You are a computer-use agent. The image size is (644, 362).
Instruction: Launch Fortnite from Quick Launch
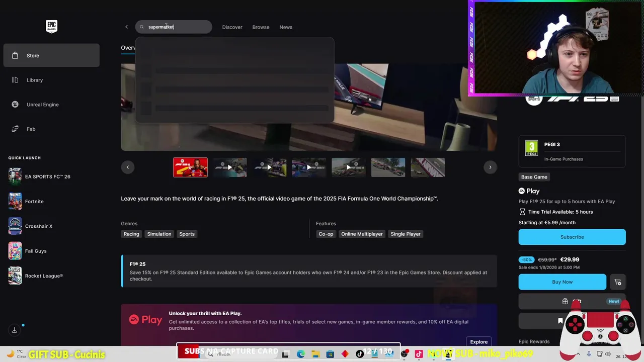pos(51,201)
